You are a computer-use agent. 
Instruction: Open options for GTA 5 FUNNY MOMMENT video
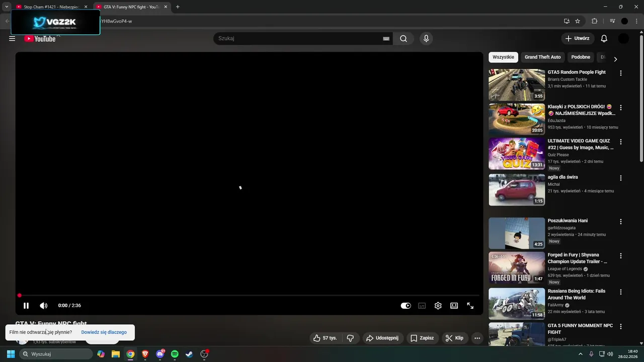(620, 326)
